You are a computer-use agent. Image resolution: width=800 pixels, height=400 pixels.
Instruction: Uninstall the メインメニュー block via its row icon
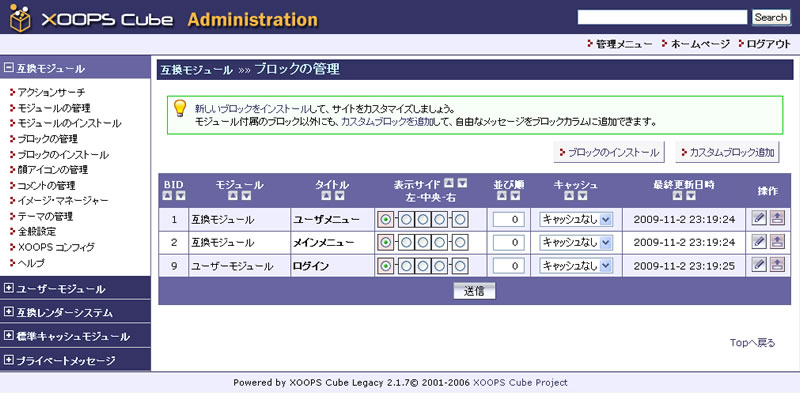pos(777,241)
